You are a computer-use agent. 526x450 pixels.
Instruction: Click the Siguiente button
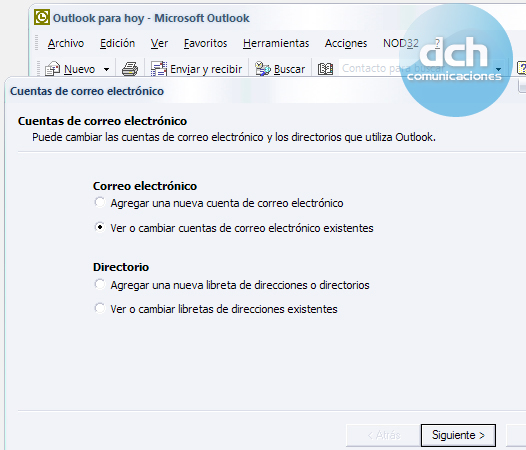pos(458,435)
